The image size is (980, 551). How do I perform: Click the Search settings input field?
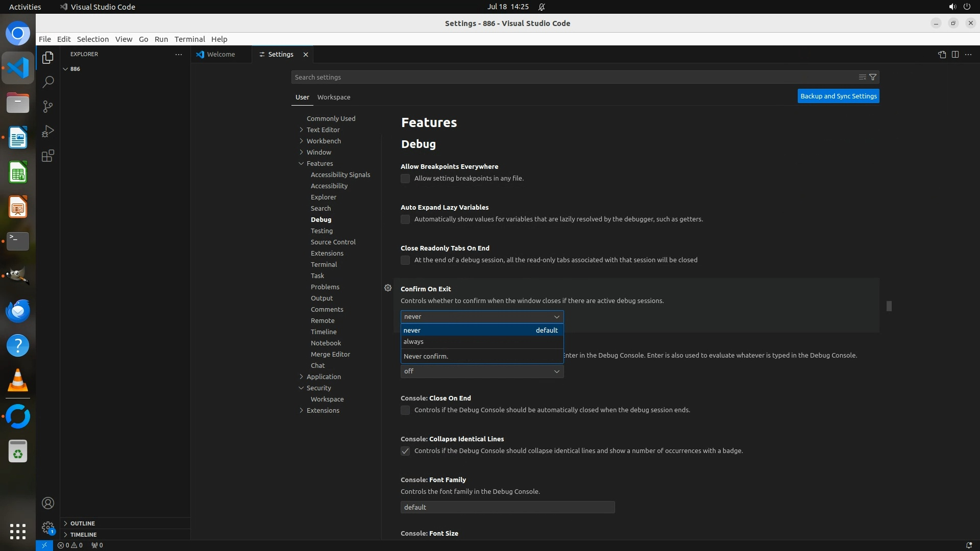click(572, 77)
